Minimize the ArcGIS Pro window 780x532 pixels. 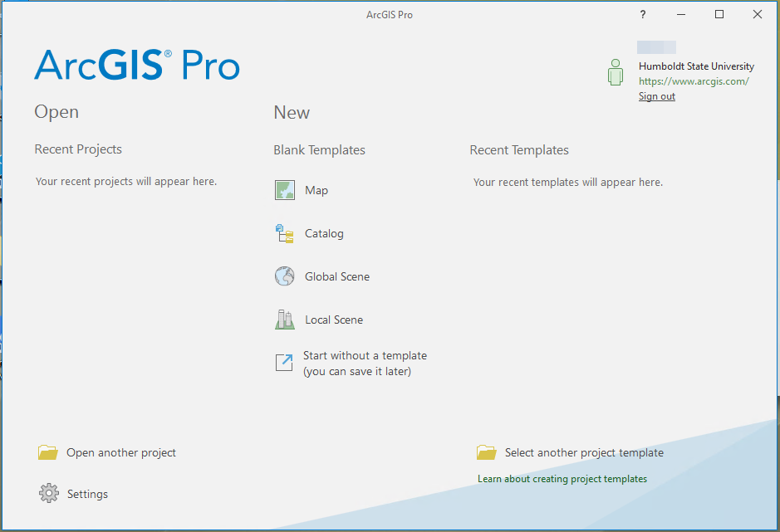coord(681,14)
